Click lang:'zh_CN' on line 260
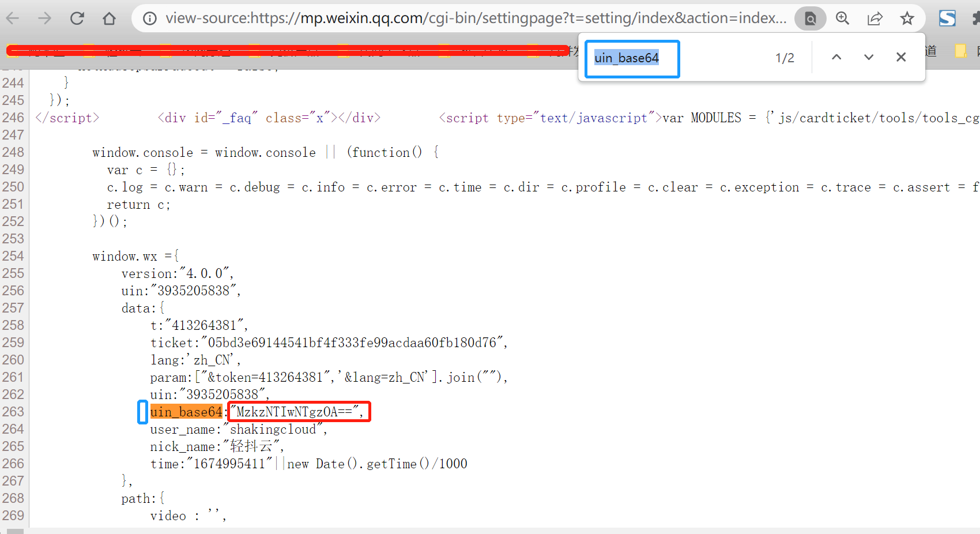Viewport: 980px width, 534px height. pos(195,360)
